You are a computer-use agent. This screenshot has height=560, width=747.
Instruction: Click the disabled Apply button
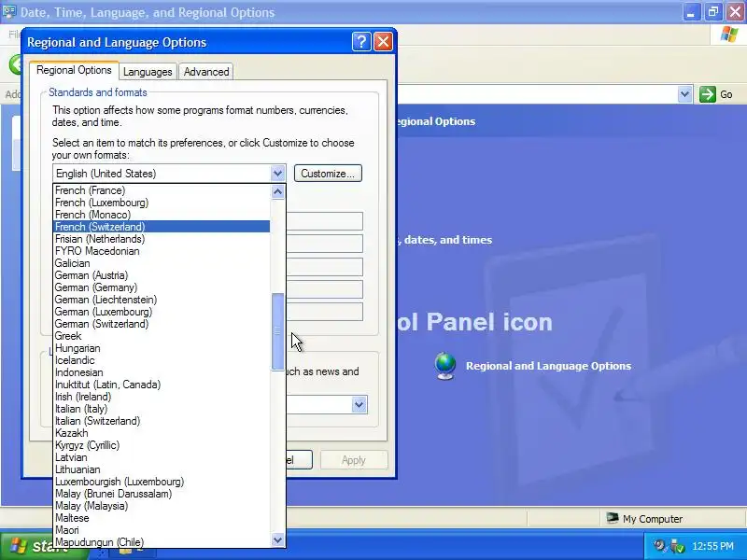click(354, 460)
